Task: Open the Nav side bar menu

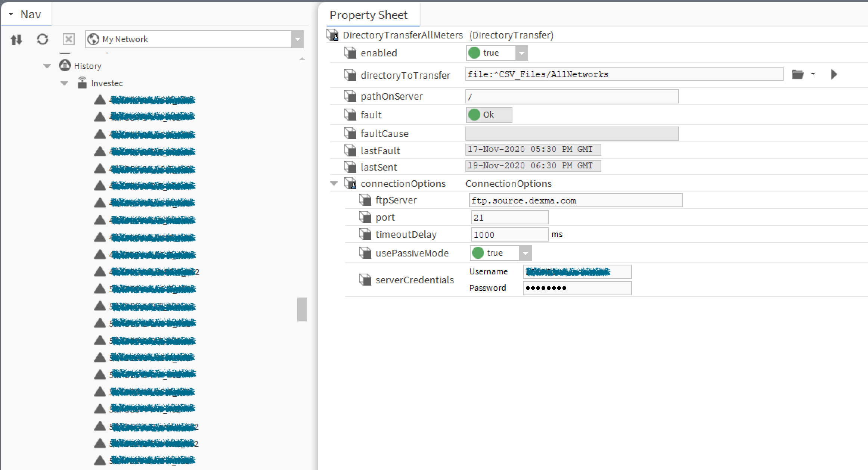Action: (x=11, y=14)
